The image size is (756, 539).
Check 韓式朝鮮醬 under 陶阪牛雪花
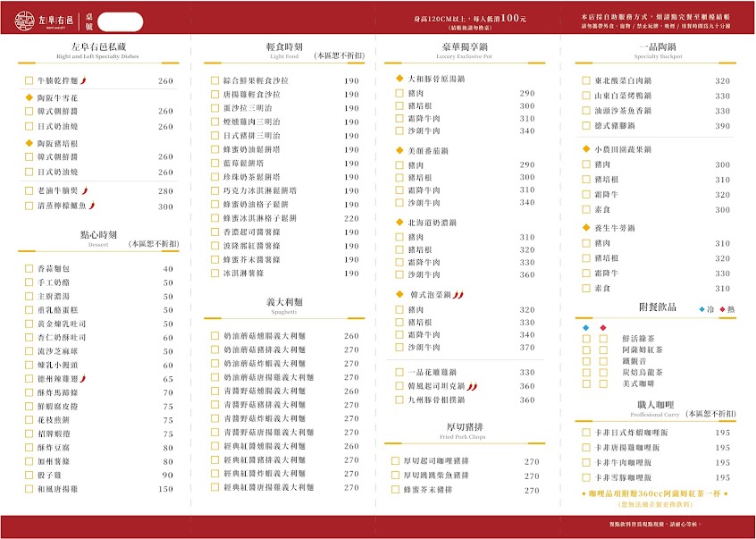tap(29, 111)
